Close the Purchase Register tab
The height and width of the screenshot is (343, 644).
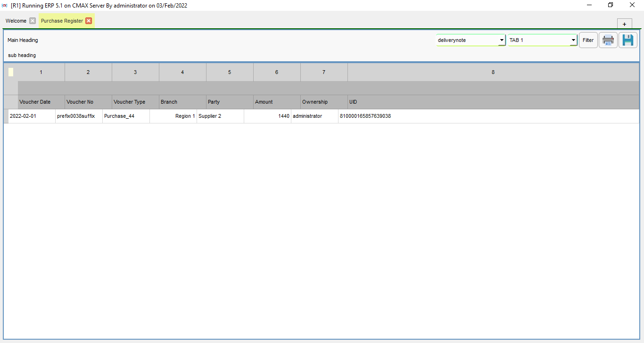pos(89,21)
